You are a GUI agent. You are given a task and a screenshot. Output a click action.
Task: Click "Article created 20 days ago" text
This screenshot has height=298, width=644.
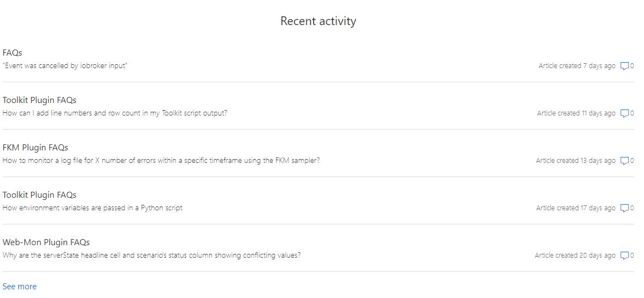click(575, 256)
